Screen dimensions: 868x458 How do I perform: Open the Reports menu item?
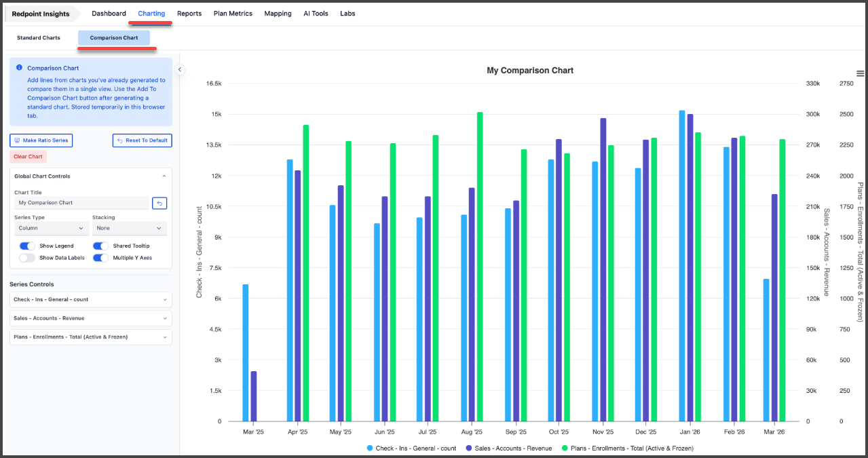[x=189, y=14]
